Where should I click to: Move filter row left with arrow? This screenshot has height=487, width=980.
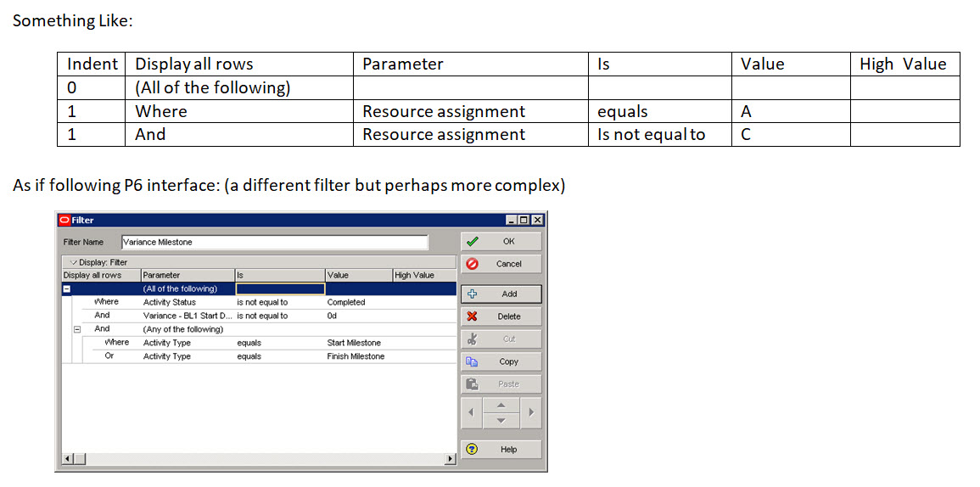click(472, 412)
